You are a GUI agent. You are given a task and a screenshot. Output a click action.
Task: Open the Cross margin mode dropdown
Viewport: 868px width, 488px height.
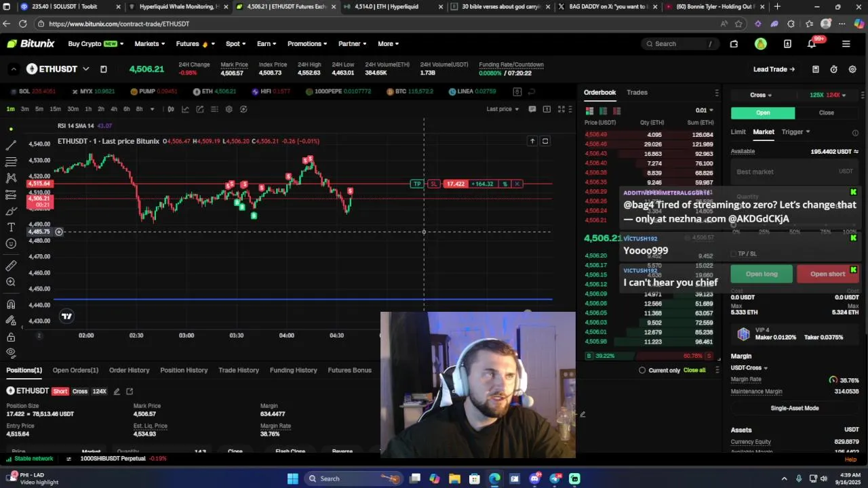coord(761,96)
